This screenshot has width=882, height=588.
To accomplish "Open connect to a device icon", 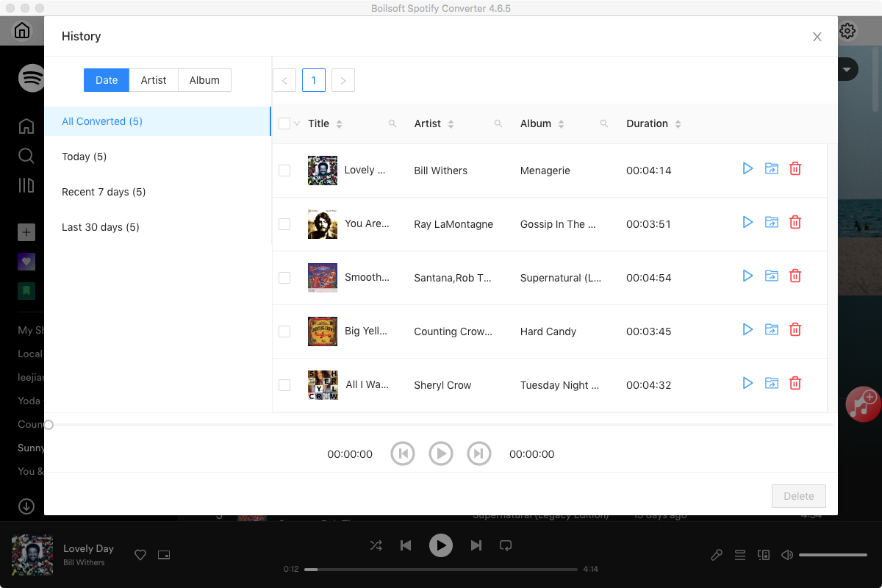I will coord(764,555).
